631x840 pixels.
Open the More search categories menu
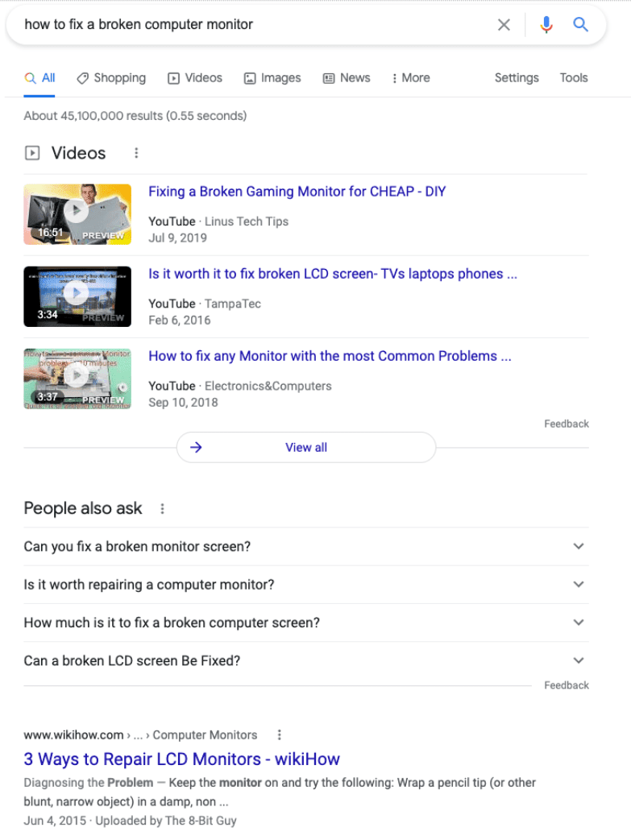(411, 78)
